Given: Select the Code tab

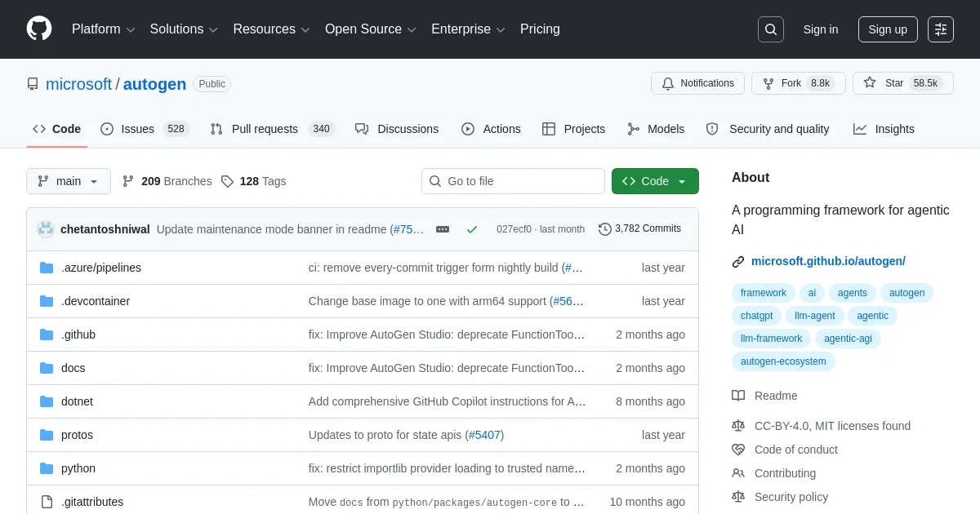Looking at the screenshot, I should click(x=57, y=129).
